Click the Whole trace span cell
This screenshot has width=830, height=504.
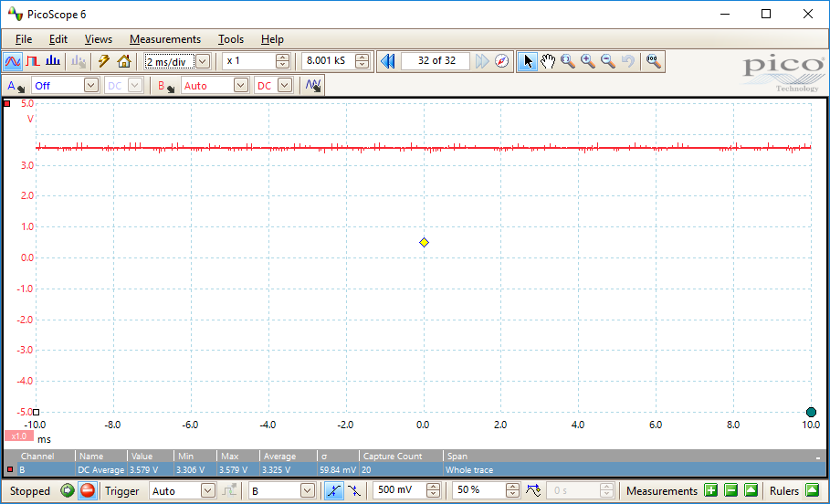469,469
